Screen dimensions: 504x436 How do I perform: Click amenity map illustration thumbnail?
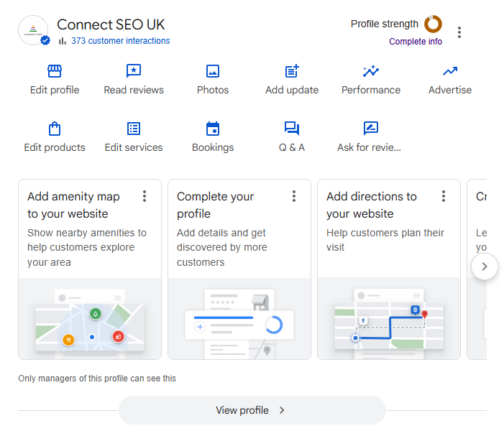click(90, 319)
